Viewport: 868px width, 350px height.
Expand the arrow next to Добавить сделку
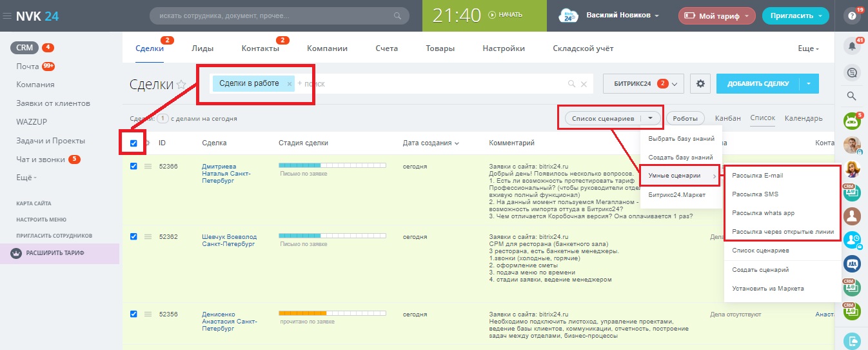click(x=809, y=83)
